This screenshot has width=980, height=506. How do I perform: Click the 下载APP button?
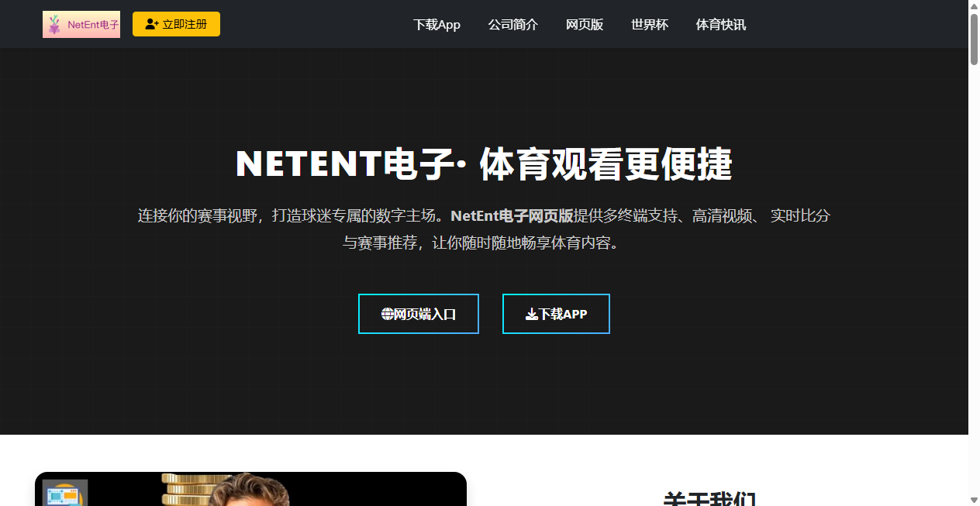click(556, 314)
